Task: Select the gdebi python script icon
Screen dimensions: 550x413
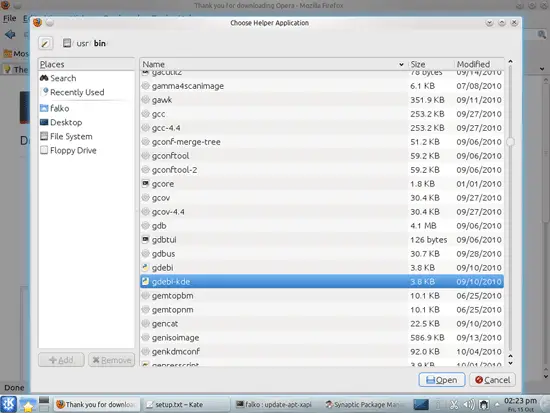Action: click(145, 267)
